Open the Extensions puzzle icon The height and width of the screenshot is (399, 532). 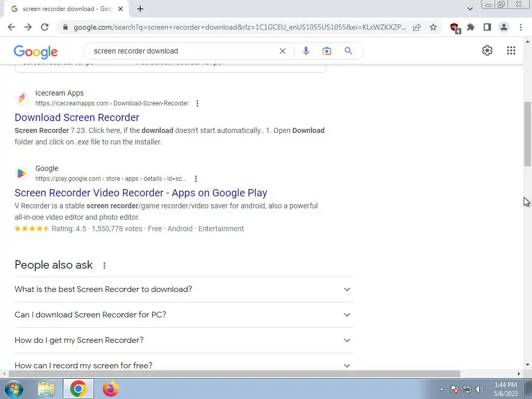(471, 27)
